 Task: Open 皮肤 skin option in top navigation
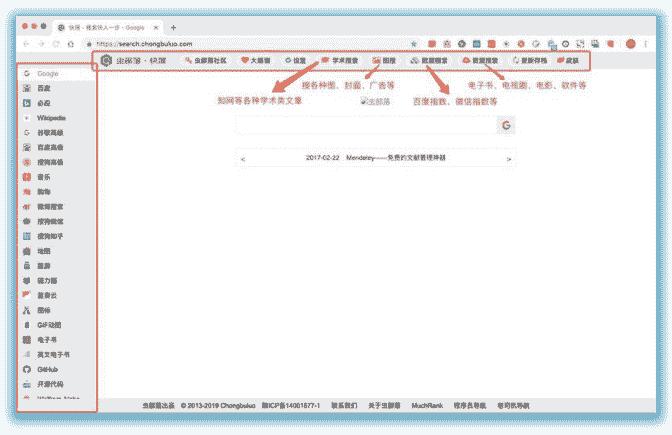[568, 60]
